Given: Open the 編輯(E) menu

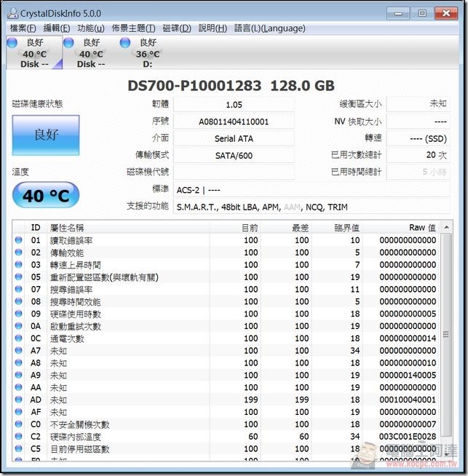Looking at the screenshot, I should point(57,28).
